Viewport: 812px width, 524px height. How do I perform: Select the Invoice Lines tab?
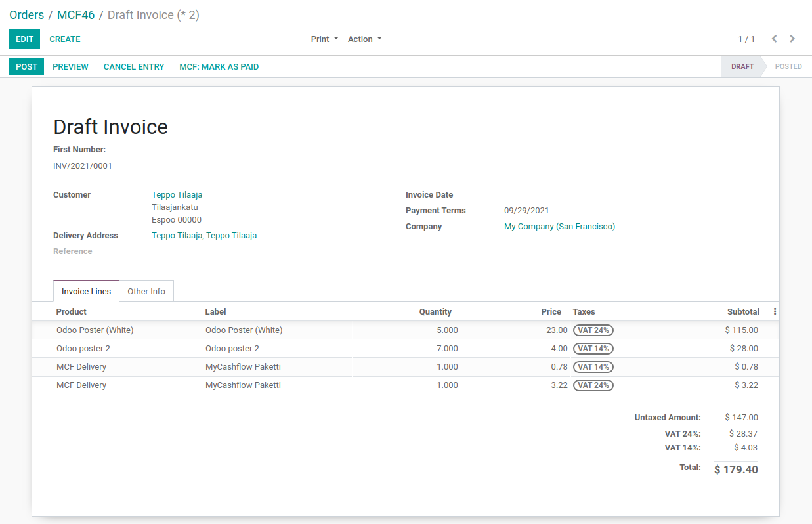[87, 292]
